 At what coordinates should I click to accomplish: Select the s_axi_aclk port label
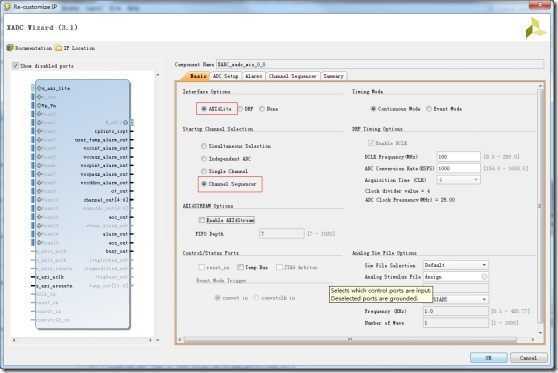pyautogui.click(x=51, y=277)
